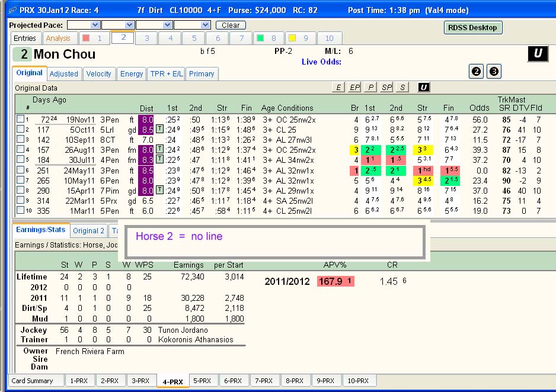Click the circled 2 icon button
The height and width of the screenshot is (392, 556).
coord(476,72)
